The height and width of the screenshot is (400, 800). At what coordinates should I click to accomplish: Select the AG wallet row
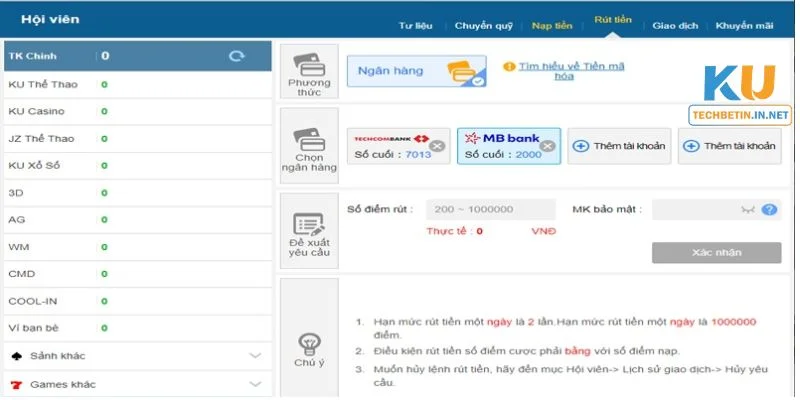[x=138, y=220]
